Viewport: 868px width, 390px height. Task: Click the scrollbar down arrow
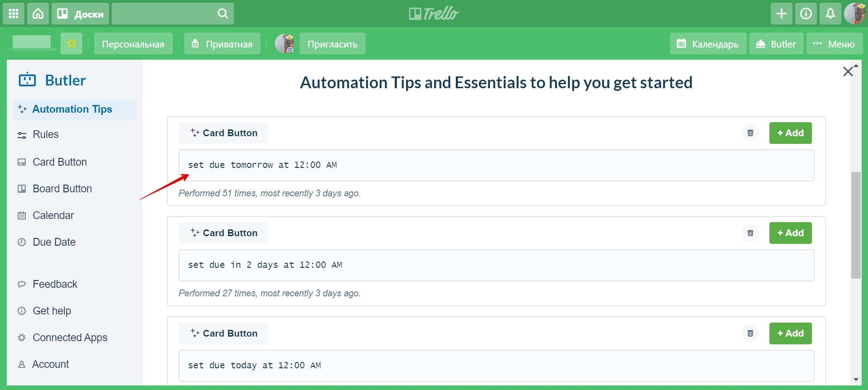[x=856, y=380]
